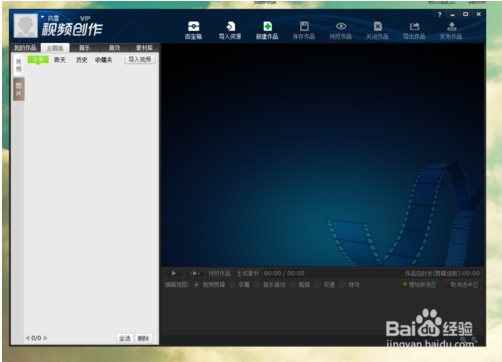This screenshot has width=502, height=362.
Task: Open help with the question mark icon
Action: 440,14
